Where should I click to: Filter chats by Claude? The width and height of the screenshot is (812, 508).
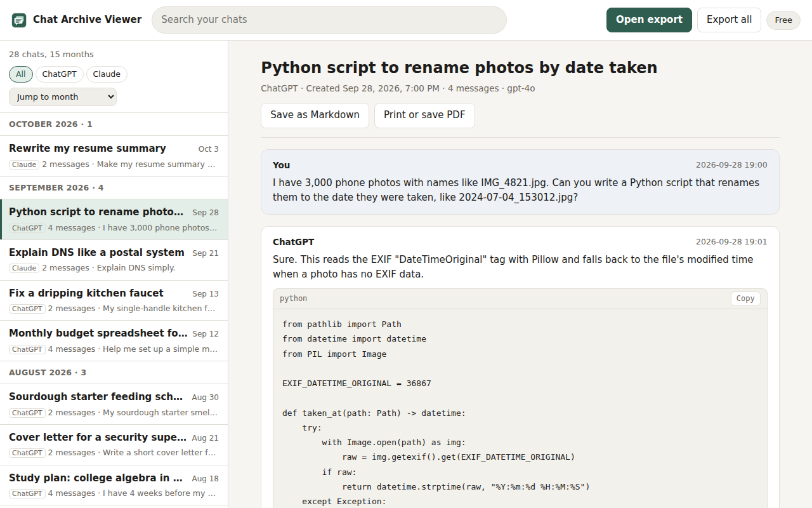107,74
